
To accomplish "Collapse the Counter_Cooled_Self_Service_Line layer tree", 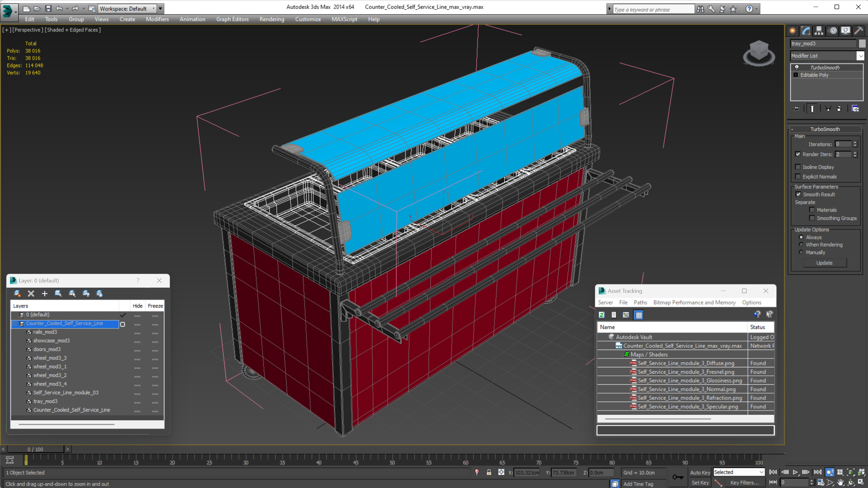I will click(15, 323).
